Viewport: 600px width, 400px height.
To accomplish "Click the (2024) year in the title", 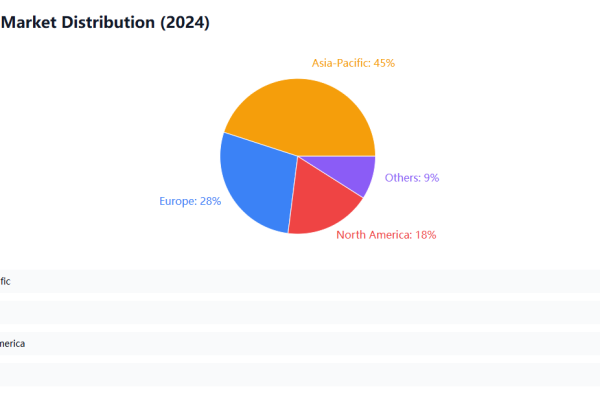I will coord(185,22).
